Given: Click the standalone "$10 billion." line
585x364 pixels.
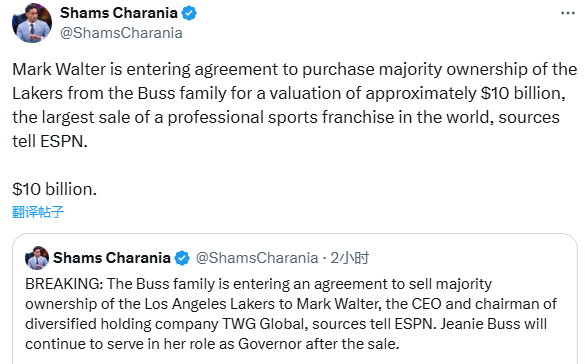Looking at the screenshot, I should [x=54, y=189].
